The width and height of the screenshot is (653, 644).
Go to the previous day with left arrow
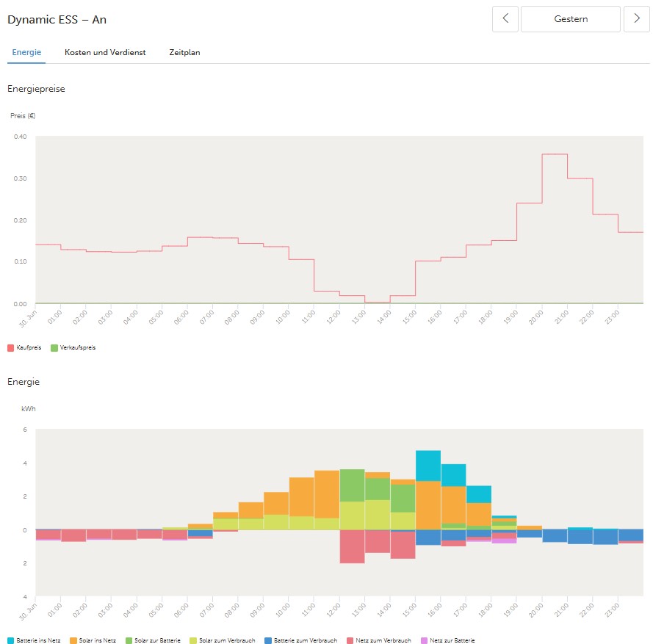505,19
